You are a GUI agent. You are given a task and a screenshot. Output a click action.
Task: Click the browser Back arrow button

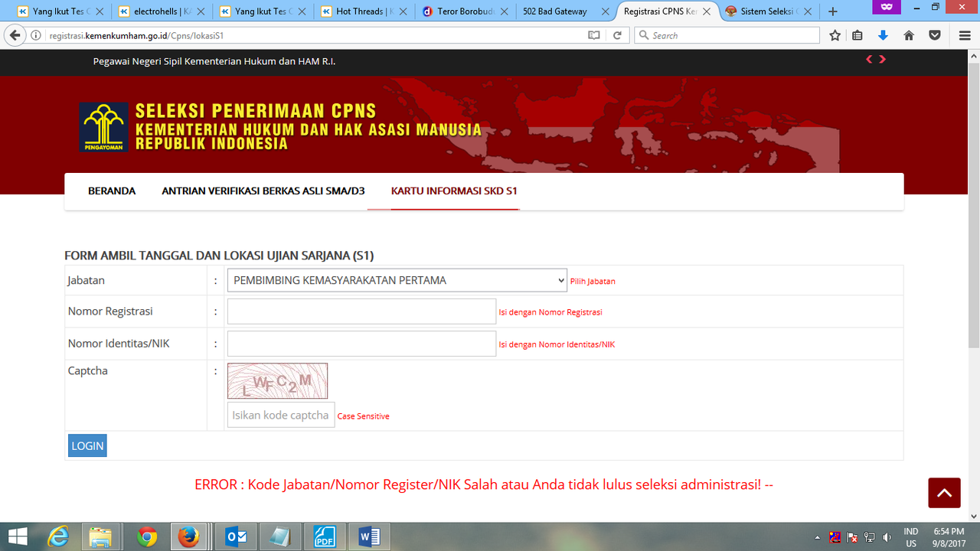15,35
